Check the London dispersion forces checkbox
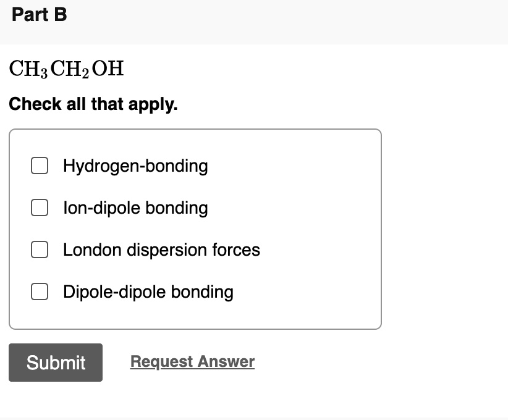This screenshot has width=508, height=420. click(x=39, y=250)
